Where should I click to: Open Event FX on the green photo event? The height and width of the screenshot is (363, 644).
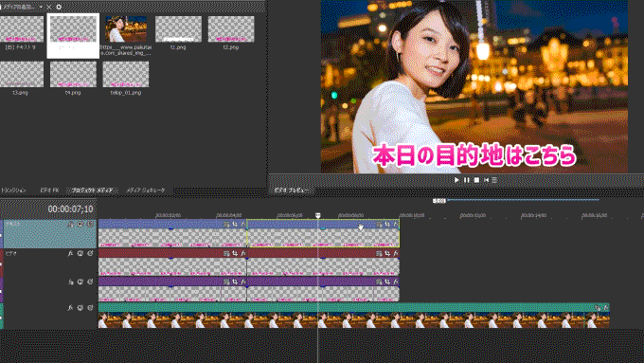coord(606,307)
